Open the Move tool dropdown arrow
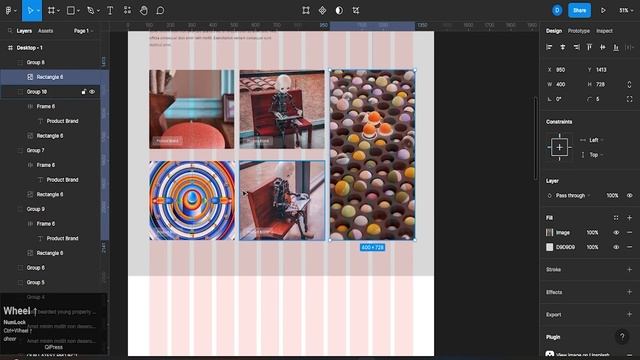Image resolution: width=640 pixels, height=360 pixels. tap(38, 11)
